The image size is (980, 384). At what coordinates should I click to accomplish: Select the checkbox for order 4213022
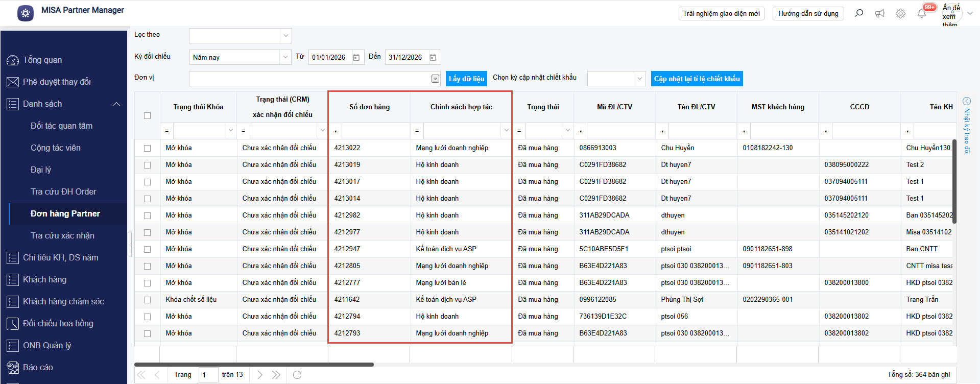(x=147, y=148)
